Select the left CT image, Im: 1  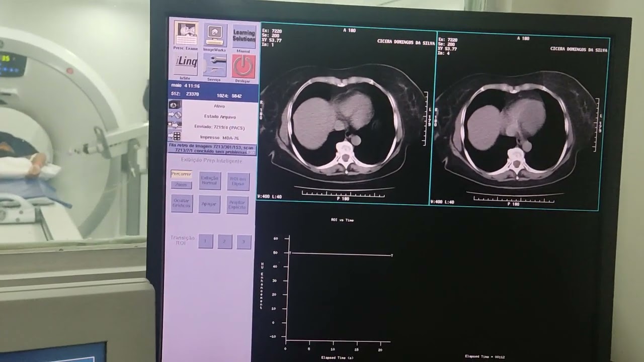click(347, 114)
